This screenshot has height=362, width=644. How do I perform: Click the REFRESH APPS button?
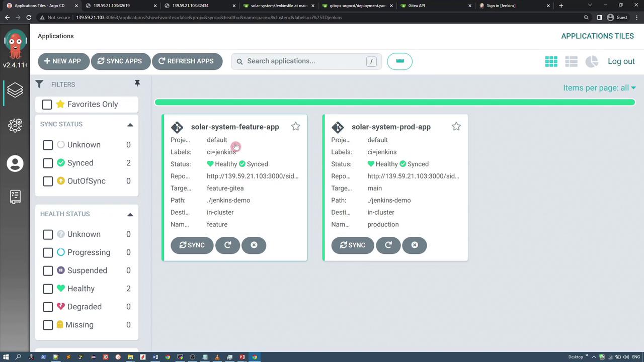(187, 61)
